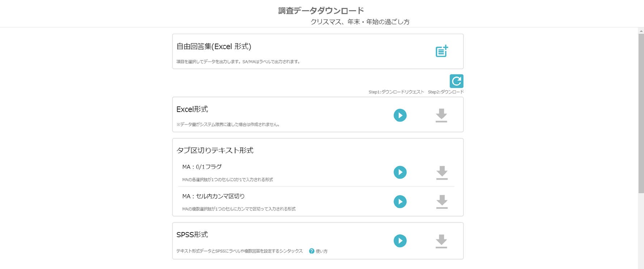644x269 pixels.
Task: Request the MA：0/1フラグ text download
Action: [400, 172]
